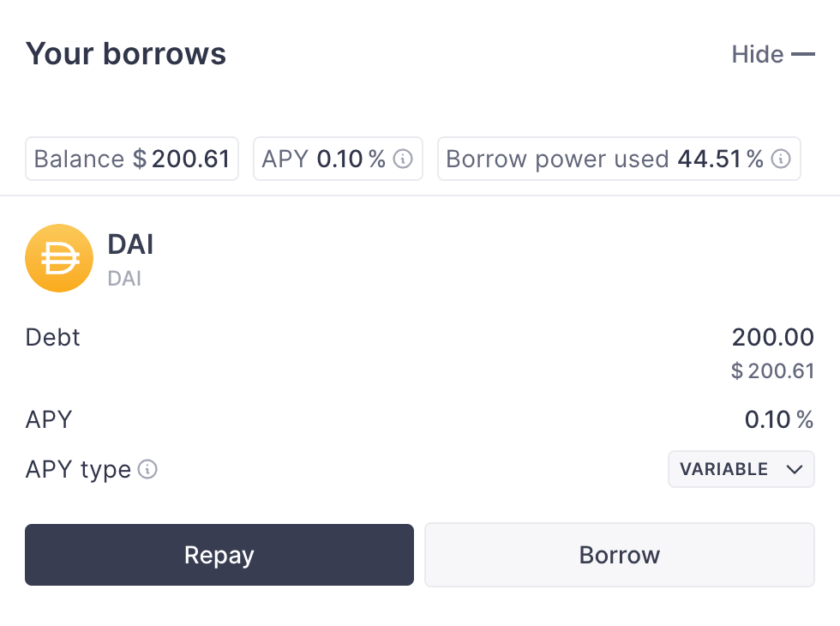Click the info icon beside APY 0.10%
This screenshot has height=626, width=840.
click(403, 160)
